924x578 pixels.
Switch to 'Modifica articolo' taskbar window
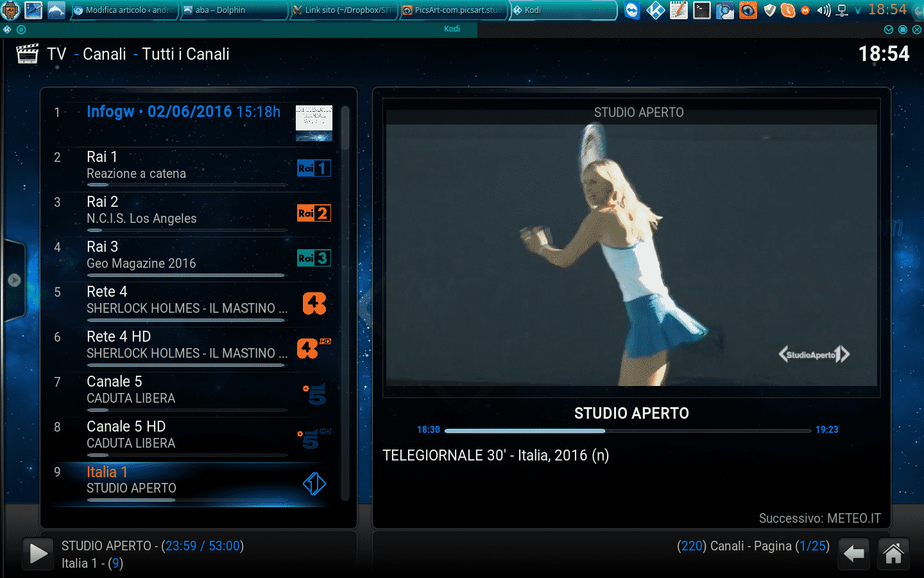tap(123, 10)
